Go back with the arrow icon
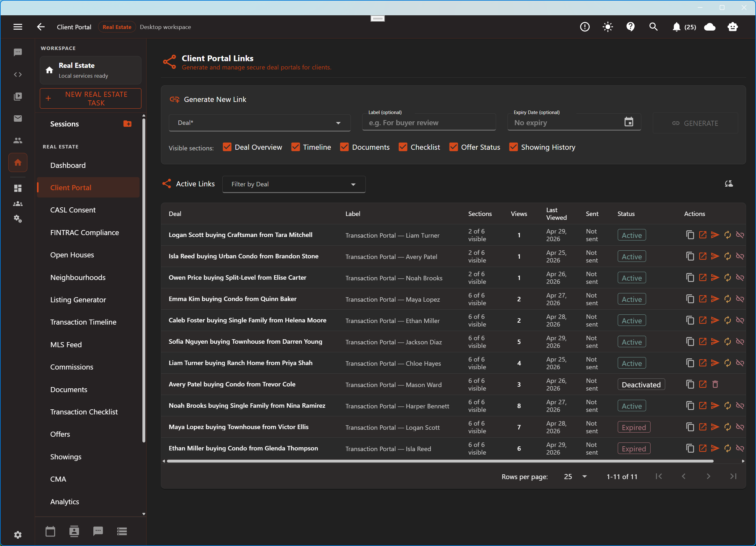The width and height of the screenshot is (756, 546). [40, 27]
